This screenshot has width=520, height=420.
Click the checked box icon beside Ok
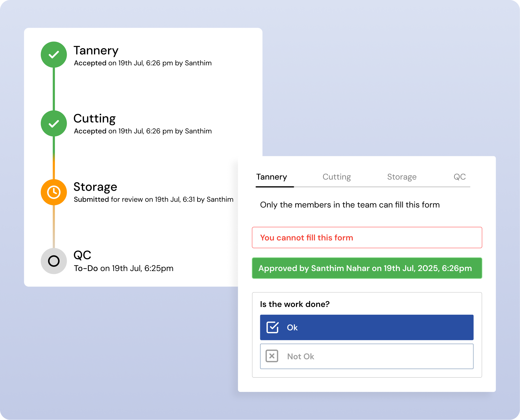pyautogui.click(x=272, y=327)
